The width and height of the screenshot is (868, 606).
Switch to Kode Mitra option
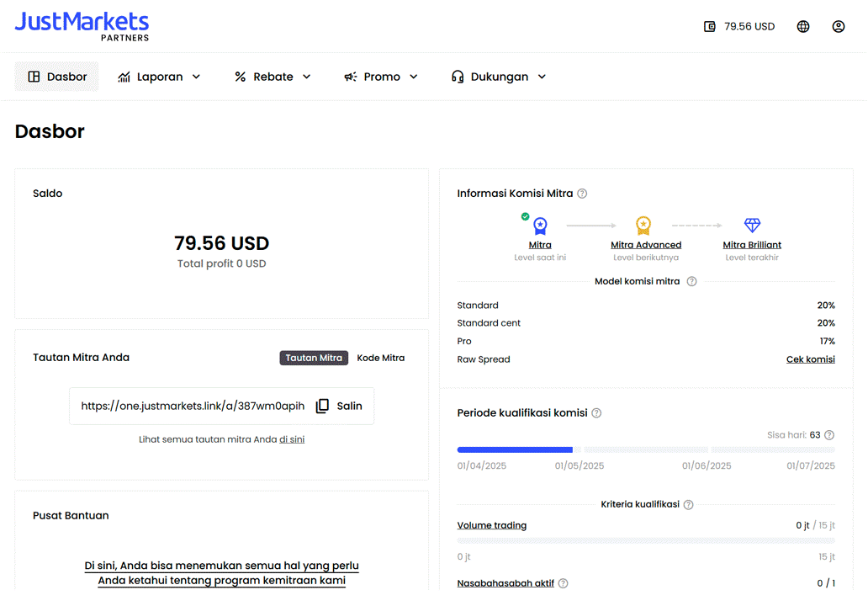[381, 358]
